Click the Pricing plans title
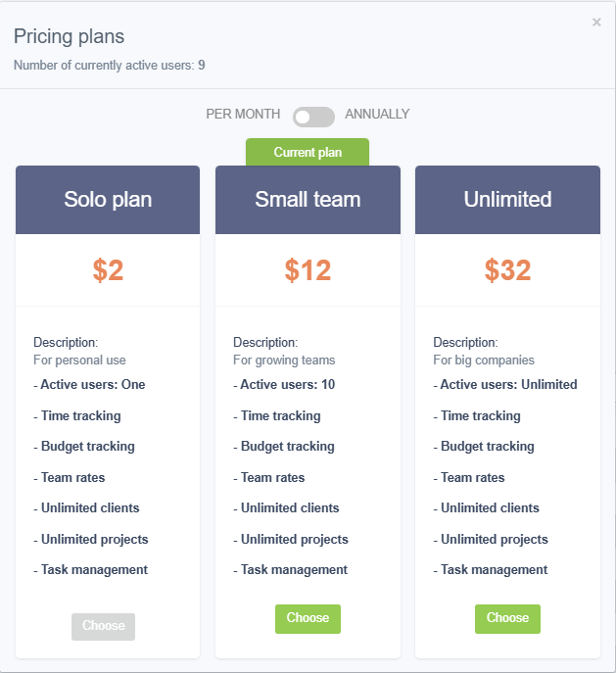The height and width of the screenshot is (673, 616). (x=69, y=37)
